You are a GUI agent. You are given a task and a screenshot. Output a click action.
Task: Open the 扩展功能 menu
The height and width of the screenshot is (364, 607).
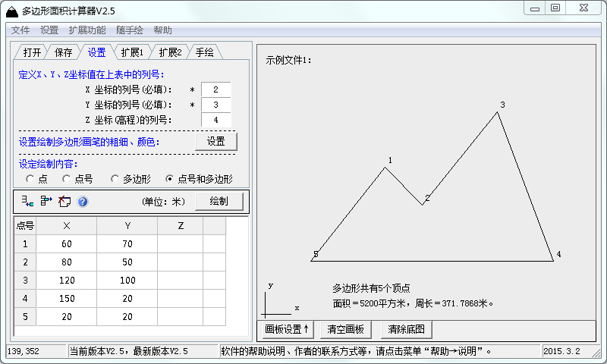(x=87, y=30)
